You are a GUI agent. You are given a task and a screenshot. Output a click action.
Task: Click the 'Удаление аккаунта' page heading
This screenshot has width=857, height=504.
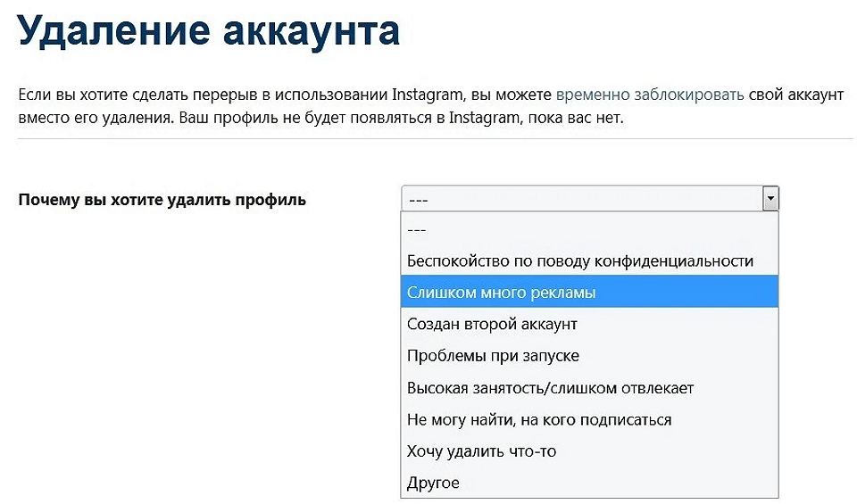(x=209, y=30)
